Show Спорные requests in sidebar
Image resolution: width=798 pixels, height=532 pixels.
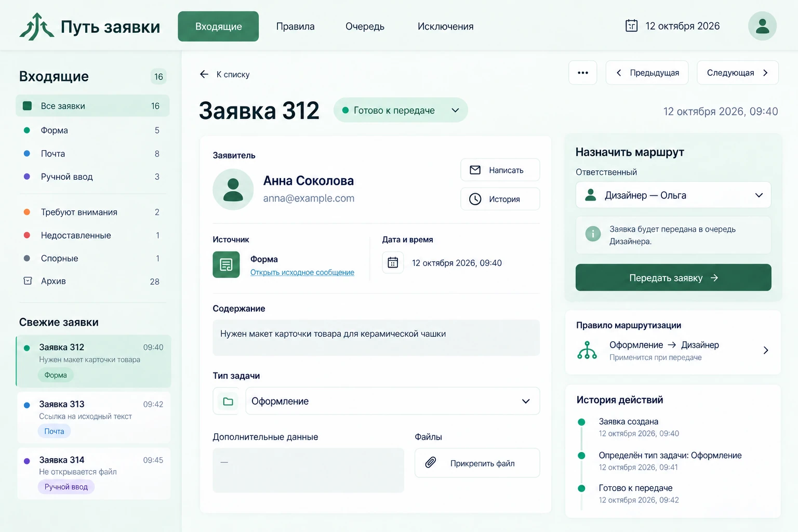coord(92,258)
